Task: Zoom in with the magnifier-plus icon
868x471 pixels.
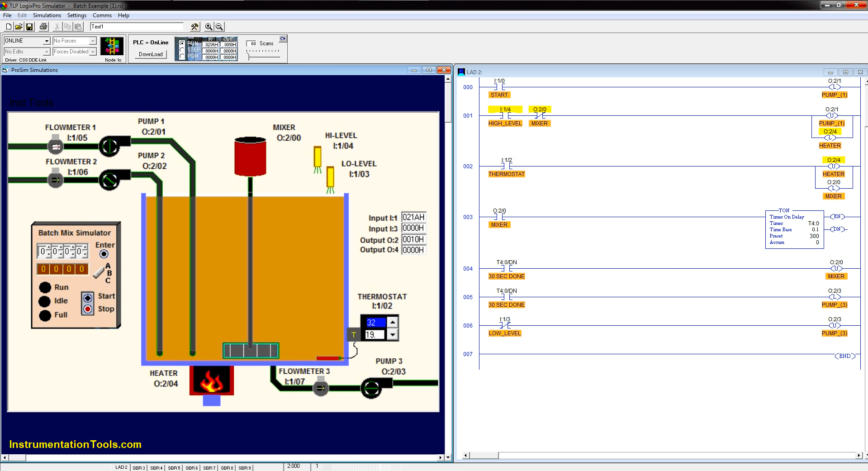Action: pyautogui.click(x=208, y=26)
